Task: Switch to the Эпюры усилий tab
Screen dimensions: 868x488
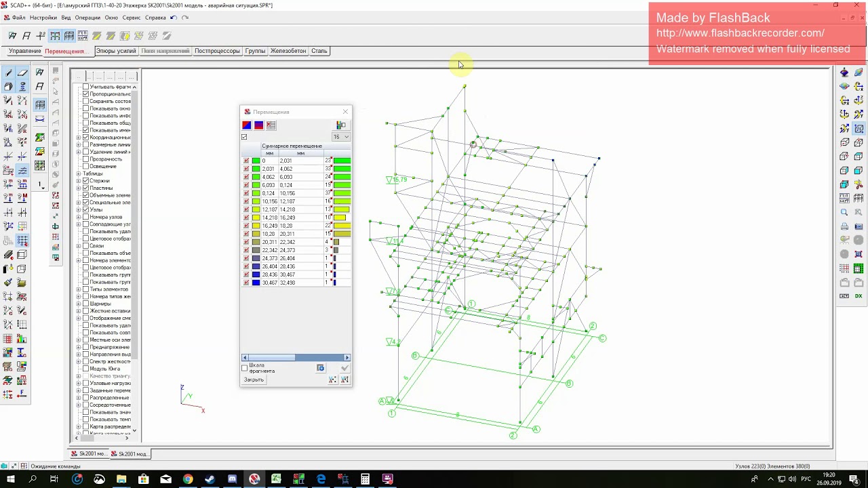Action: coord(116,51)
